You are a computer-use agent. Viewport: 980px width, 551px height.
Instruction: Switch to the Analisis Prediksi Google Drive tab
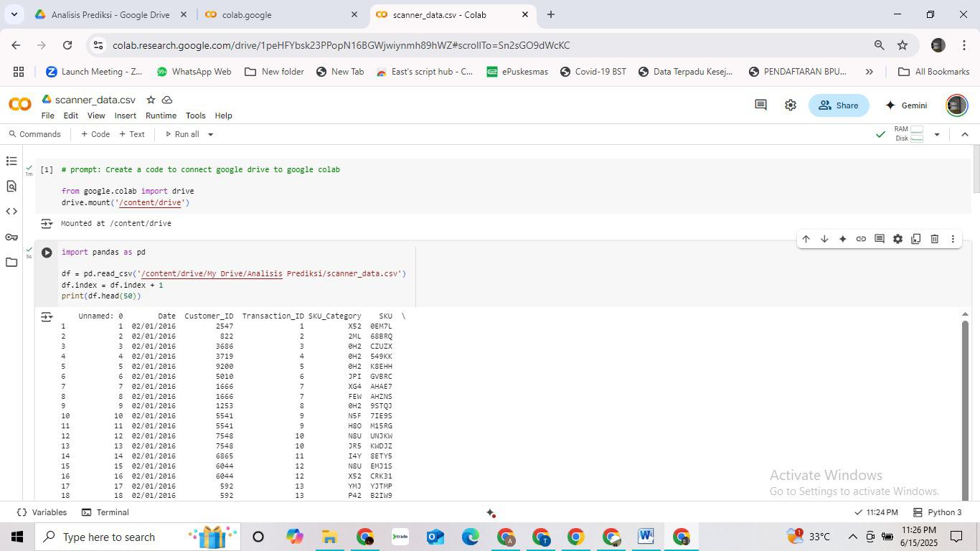110,14
